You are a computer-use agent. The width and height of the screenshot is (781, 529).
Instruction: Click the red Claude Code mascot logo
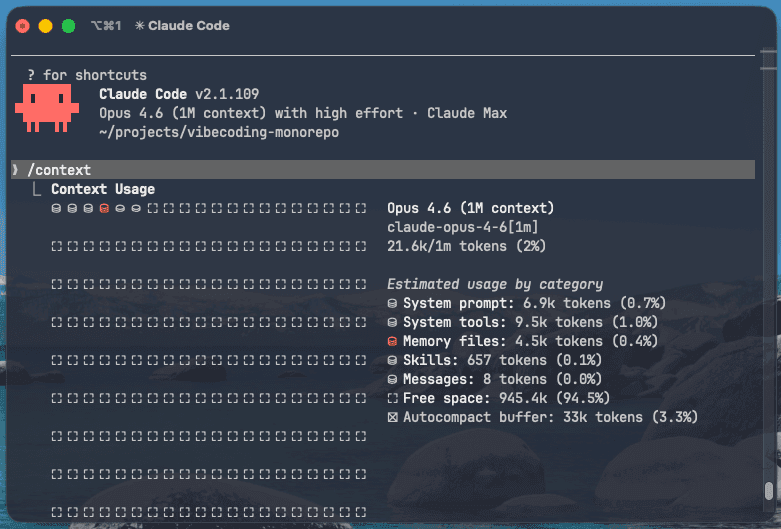[47, 108]
